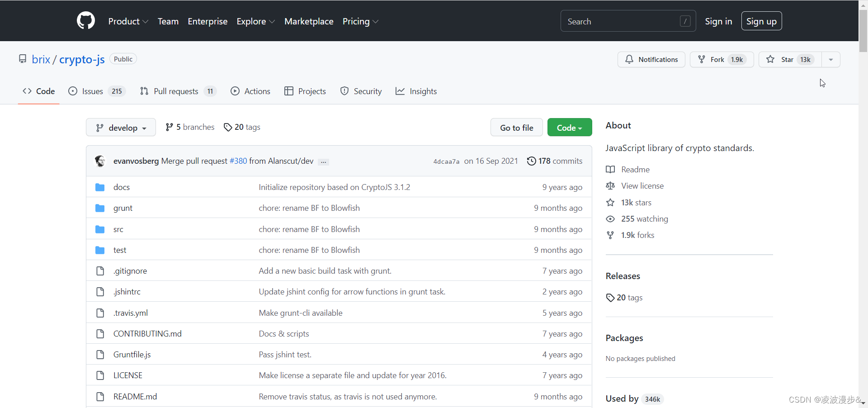Open the 178 commits history
The height and width of the screenshot is (408, 868).
[555, 161]
